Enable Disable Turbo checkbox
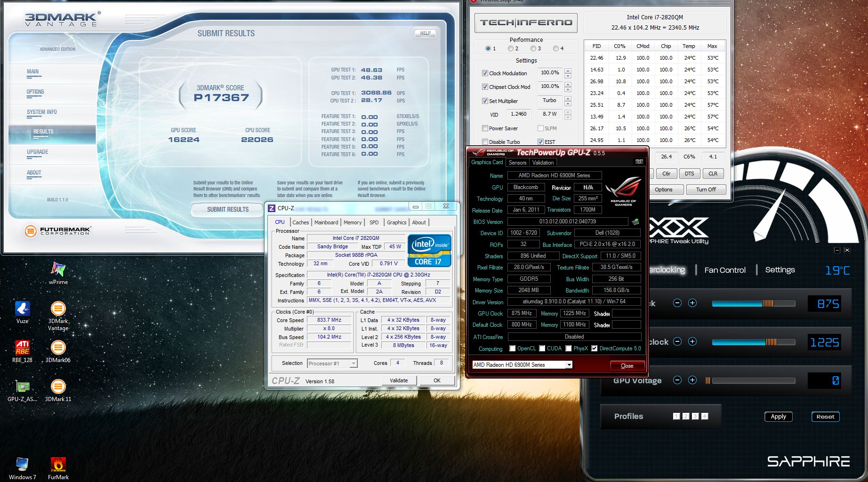 point(485,142)
